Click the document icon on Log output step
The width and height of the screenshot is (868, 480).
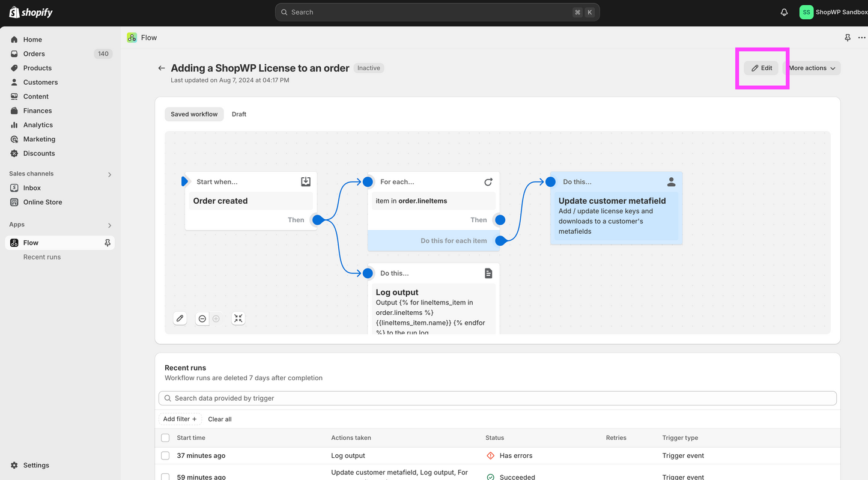[488, 273]
